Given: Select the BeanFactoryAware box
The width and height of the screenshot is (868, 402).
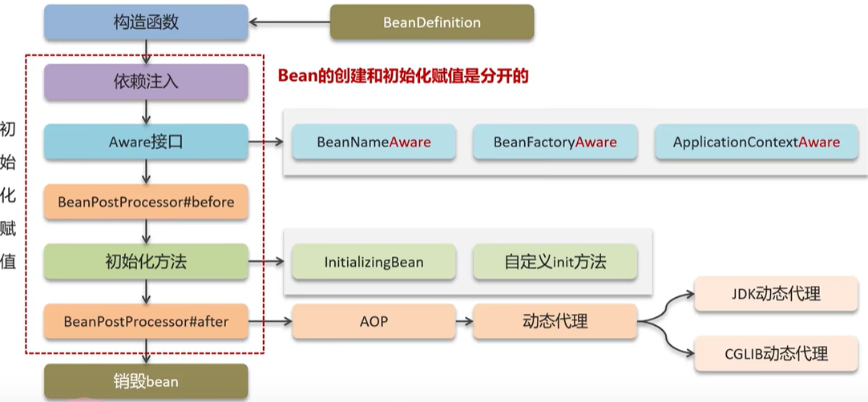Looking at the screenshot, I should (x=555, y=143).
